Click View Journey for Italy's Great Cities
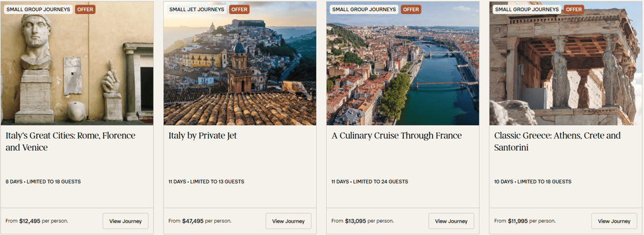 click(x=125, y=221)
